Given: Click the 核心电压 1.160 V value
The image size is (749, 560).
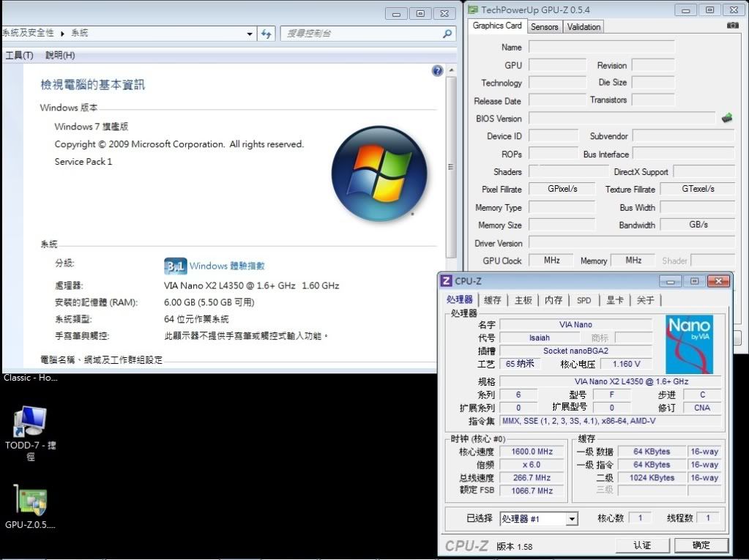Looking at the screenshot, I should [x=626, y=364].
